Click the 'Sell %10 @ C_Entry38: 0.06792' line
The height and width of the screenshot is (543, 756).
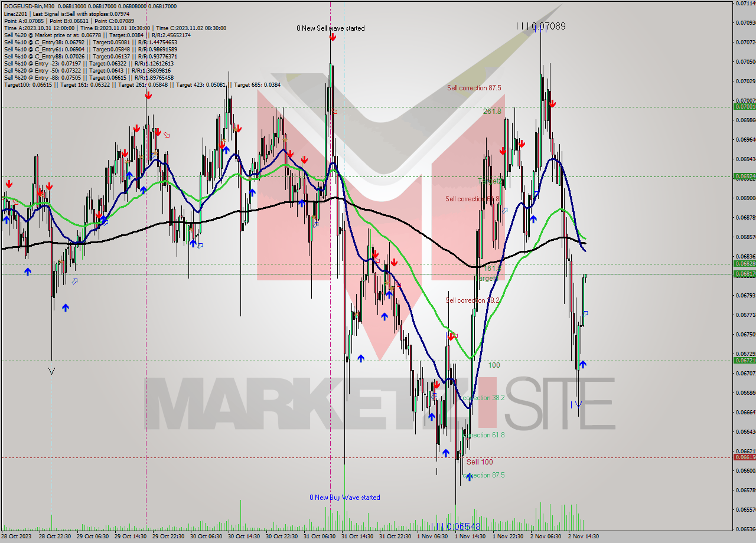coord(90,42)
